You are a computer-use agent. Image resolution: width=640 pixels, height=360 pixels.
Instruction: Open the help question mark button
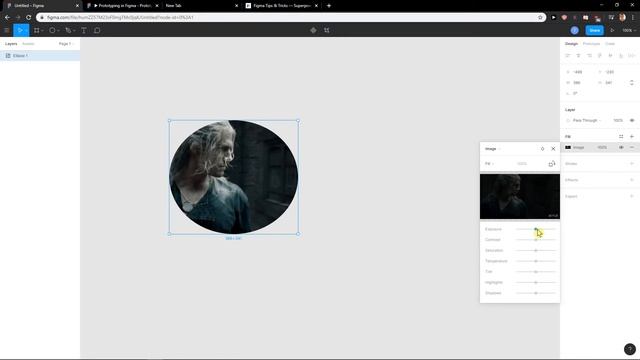tap(630, 349)
